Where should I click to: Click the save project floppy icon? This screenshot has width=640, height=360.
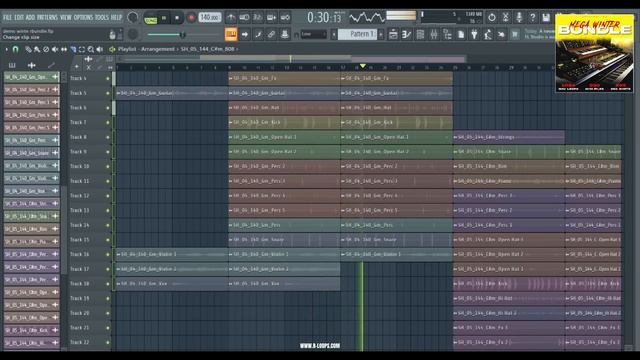(546, 18)
